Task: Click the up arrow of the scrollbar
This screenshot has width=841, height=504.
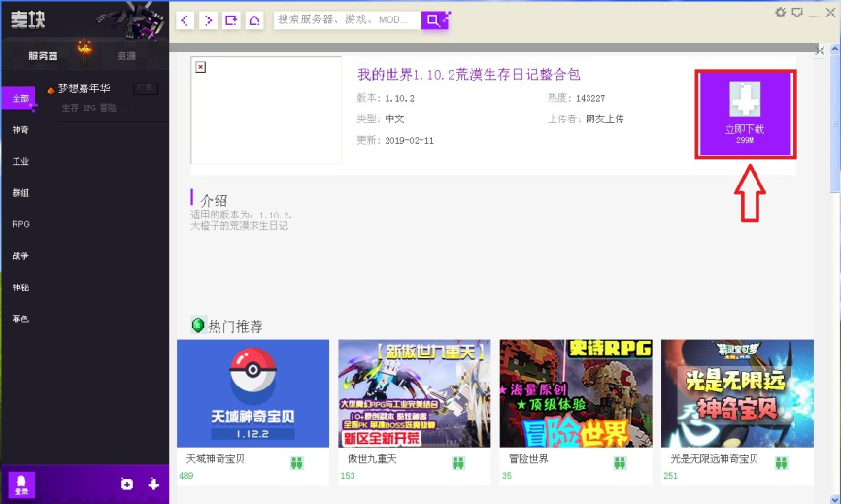Action: [835, 49]
